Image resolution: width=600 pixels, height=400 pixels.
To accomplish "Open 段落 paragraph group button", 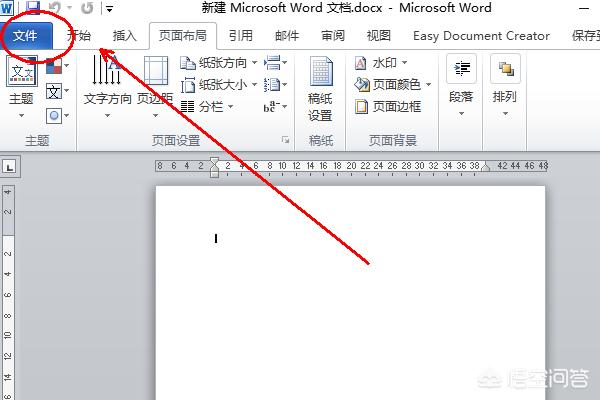I will (x=461, y=86).
